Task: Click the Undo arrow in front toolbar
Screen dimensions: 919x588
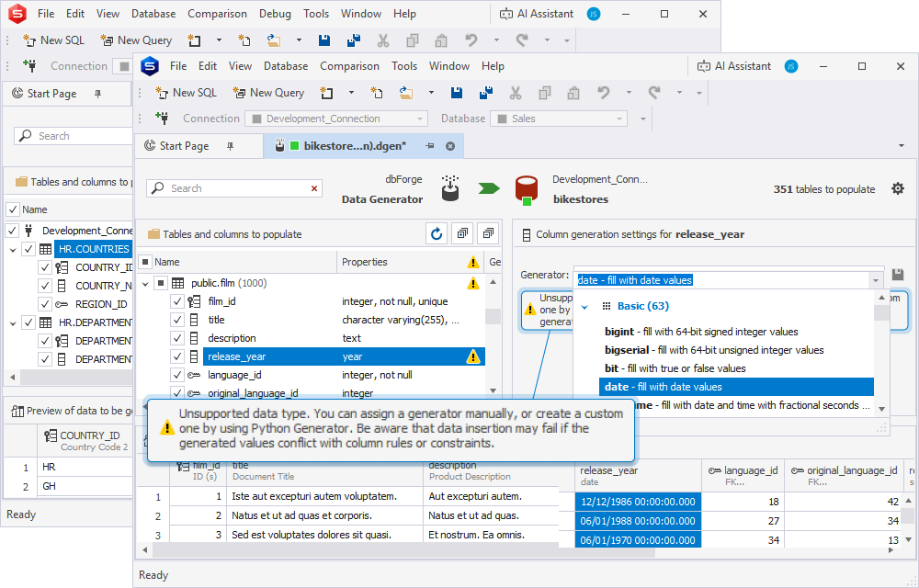Action: click(603, 93)
